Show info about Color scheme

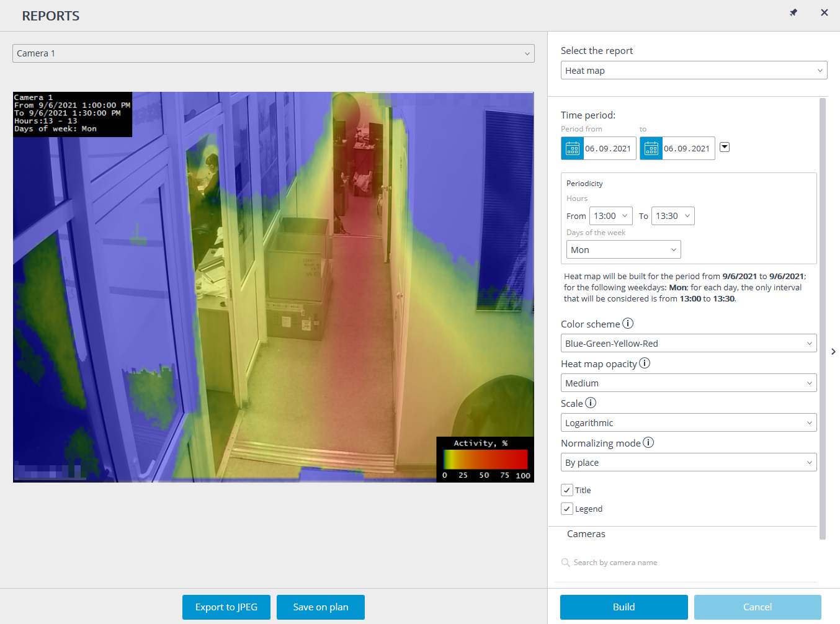pos(628,323)
